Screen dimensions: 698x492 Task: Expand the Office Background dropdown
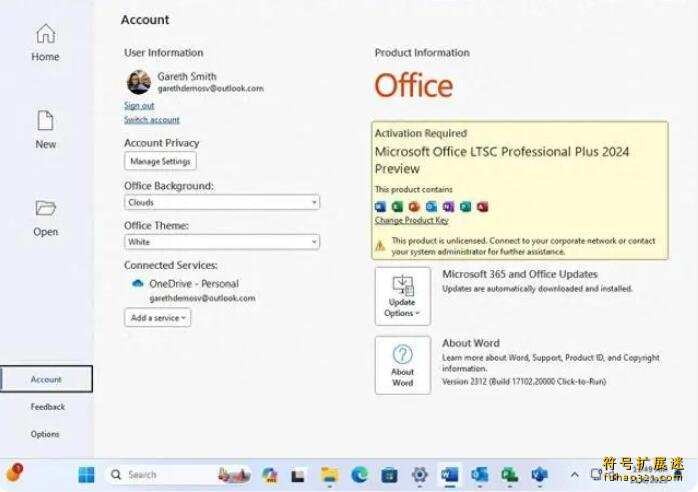(222, 202)
